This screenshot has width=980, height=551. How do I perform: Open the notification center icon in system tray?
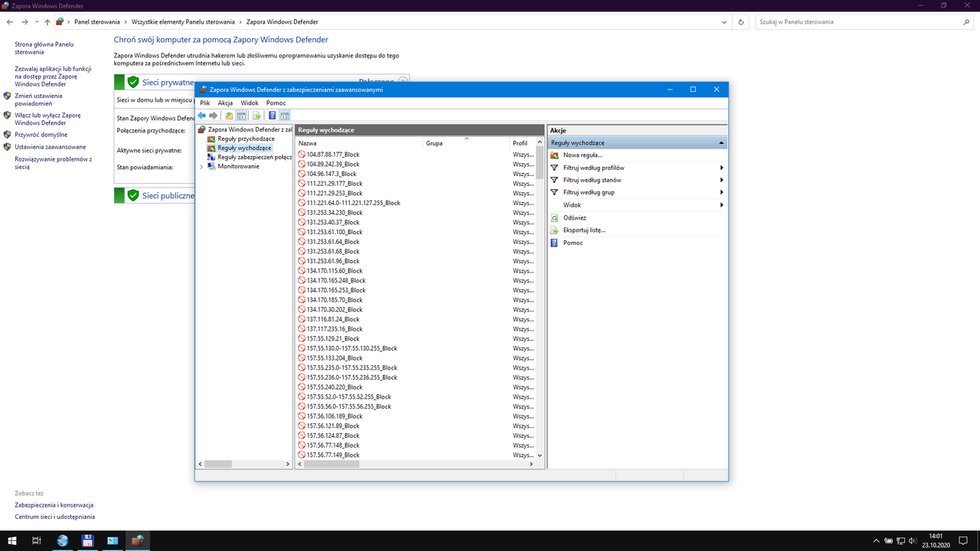964,540
